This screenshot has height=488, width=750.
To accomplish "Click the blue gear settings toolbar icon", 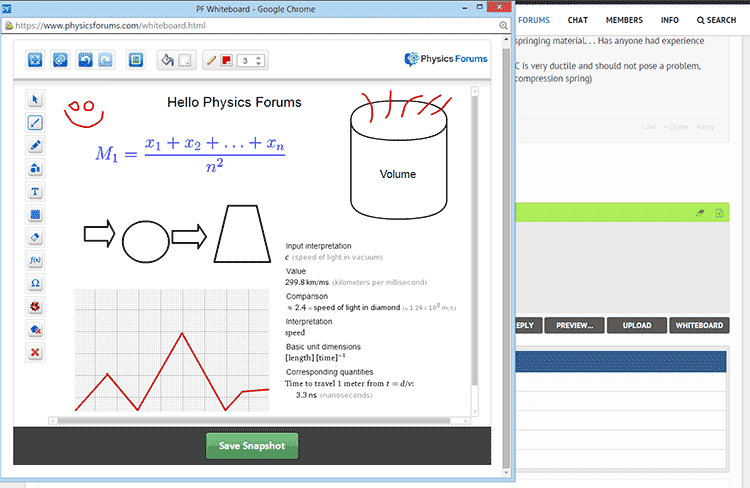I will click(x=60, y=60).
